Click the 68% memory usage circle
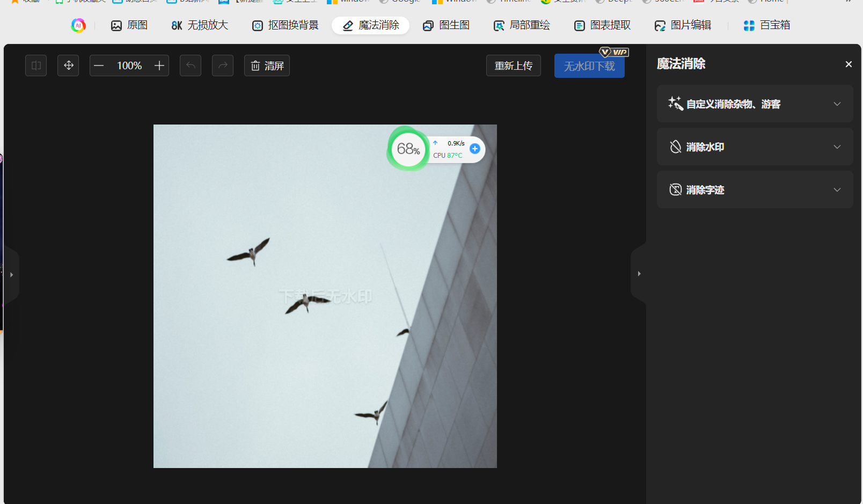Image resolution: width=863 pixels, height=504 pixels. click(x=408, y=149)
